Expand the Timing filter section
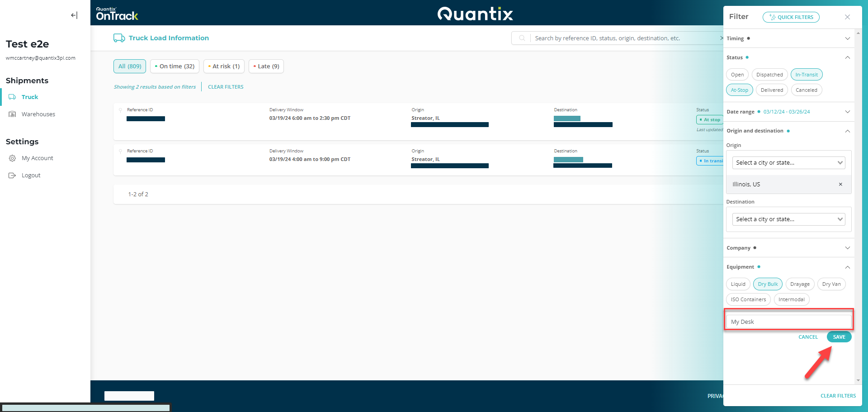868x412 pixels. tap(847, 38)
